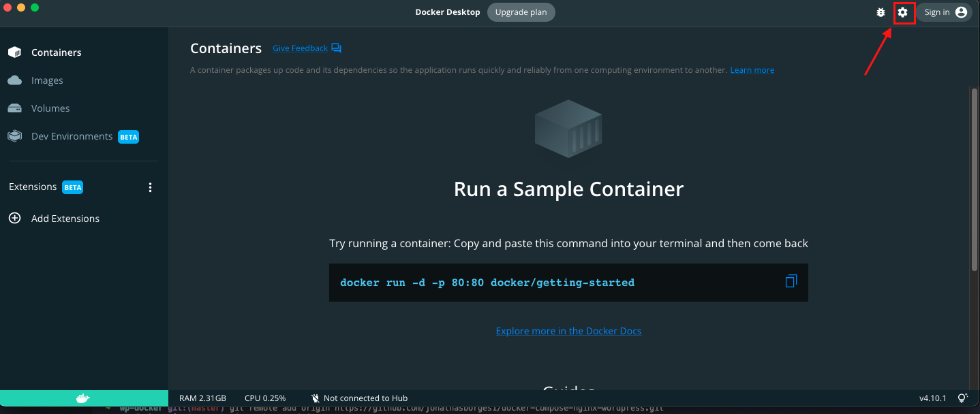This screenshot has width=980, height=414.
Task: Click the Extensions BETA badge
Action: 72,187
